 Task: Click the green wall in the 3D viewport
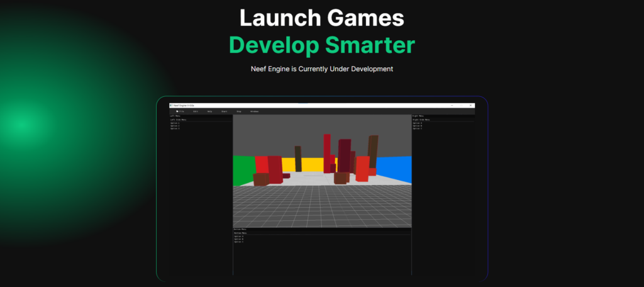(x=243, y=170)
